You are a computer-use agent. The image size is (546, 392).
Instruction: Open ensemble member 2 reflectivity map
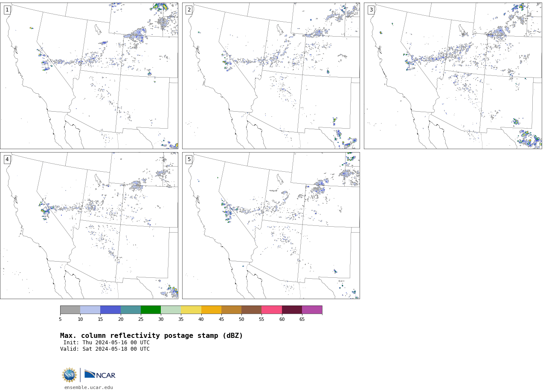coord(271,76)
